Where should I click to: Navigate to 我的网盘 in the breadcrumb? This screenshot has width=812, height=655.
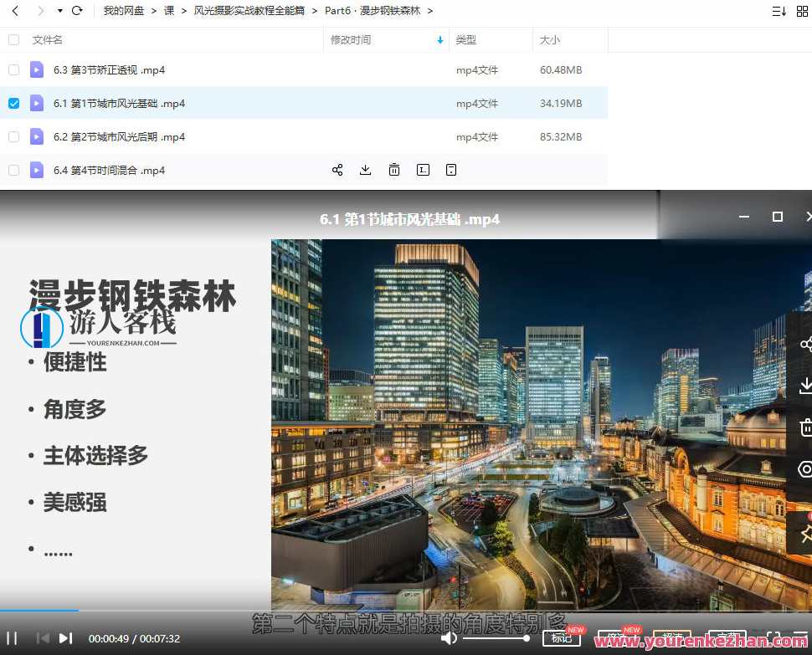point(124,11)
